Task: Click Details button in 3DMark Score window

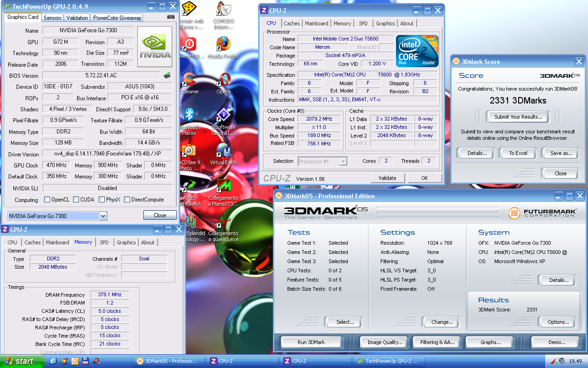Action: pos(477,153)
